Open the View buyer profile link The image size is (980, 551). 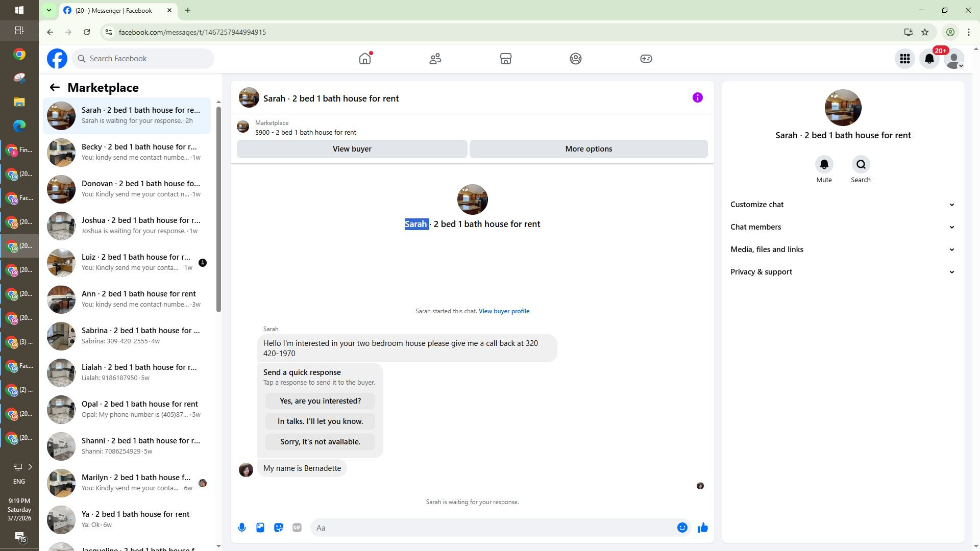tap(504, 311)
